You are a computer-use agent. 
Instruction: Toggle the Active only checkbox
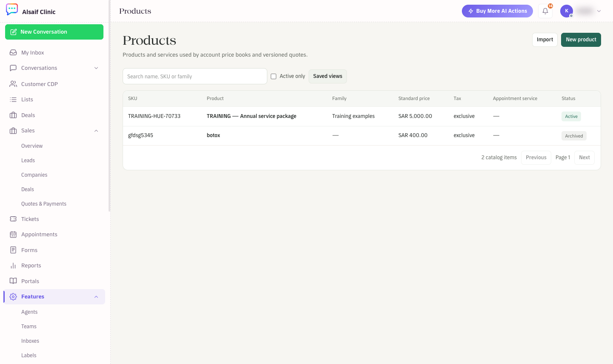274,76
